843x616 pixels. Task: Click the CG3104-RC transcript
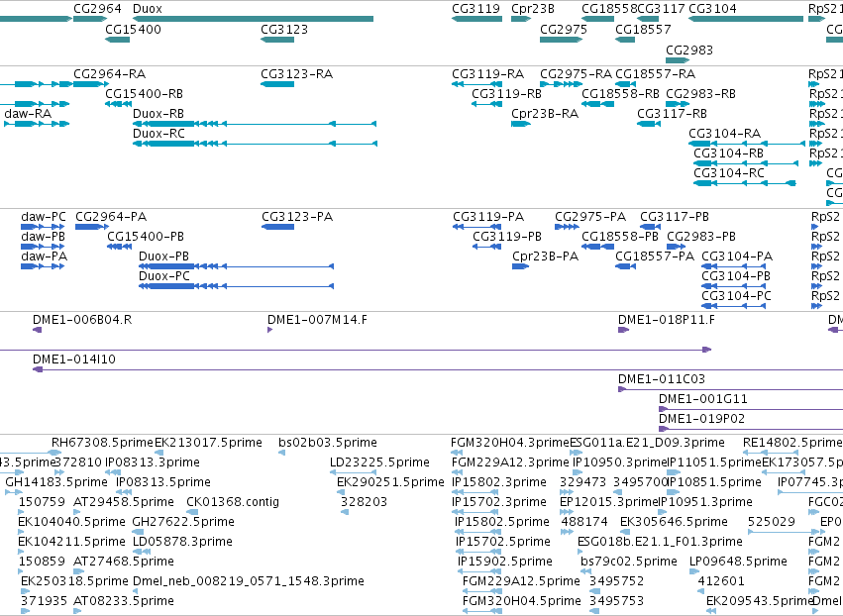745,183
